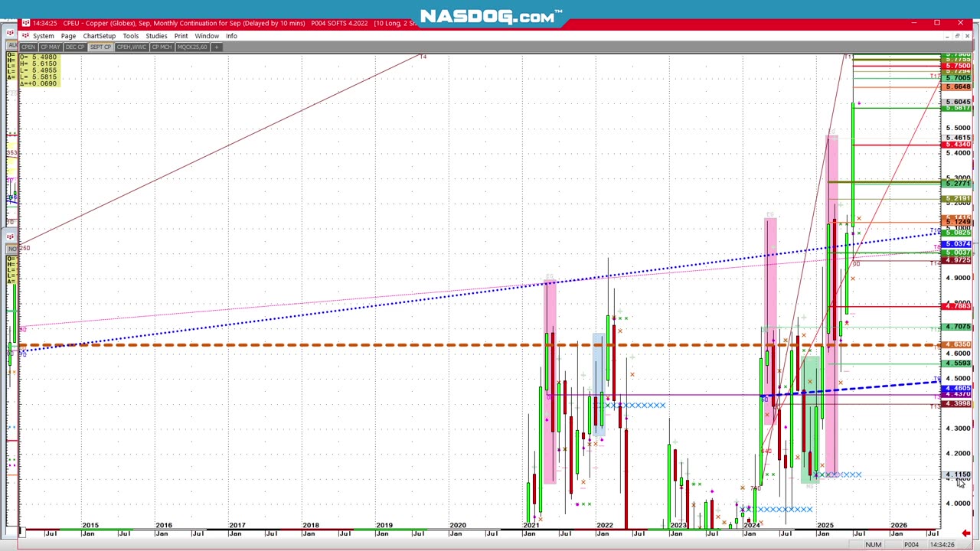Select the 5.4340 red price label
980x551 pixels.
click(957, 145)
